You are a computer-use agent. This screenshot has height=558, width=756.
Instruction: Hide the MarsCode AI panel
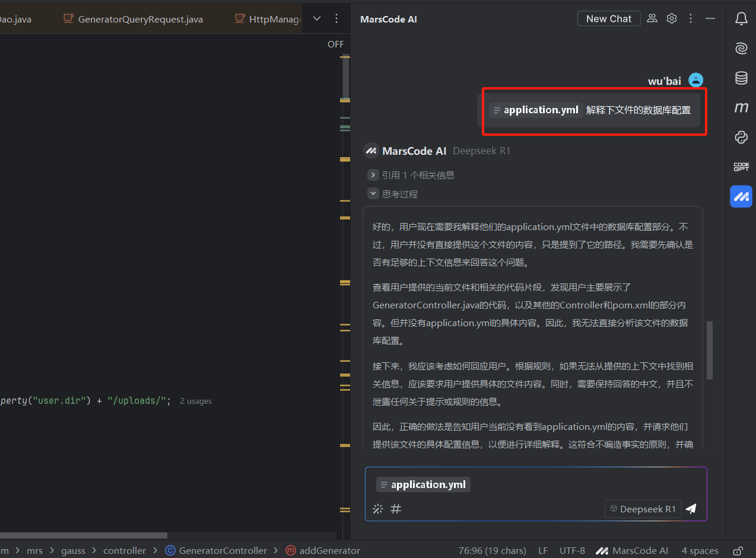pos(710,18)
